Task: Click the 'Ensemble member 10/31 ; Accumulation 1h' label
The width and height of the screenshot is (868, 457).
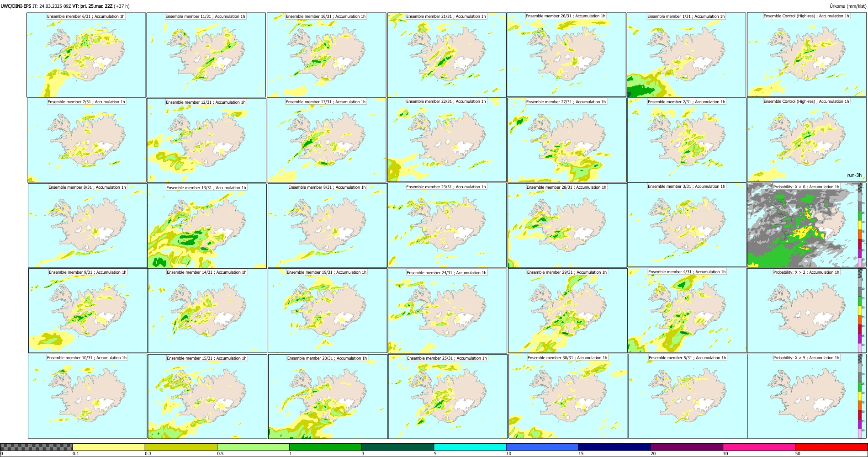Action: (87, 358)
